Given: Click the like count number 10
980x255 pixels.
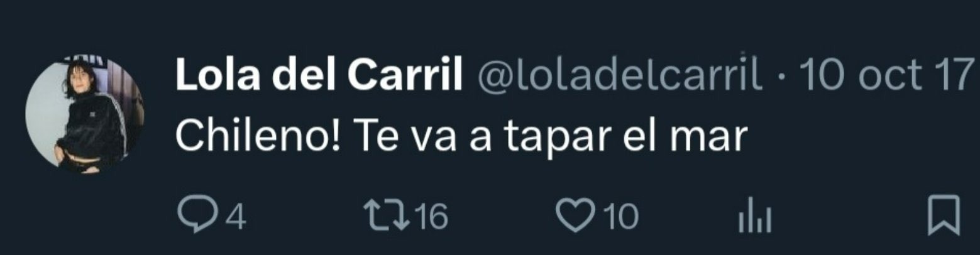Looking at the screenshot, I should 620,217.
